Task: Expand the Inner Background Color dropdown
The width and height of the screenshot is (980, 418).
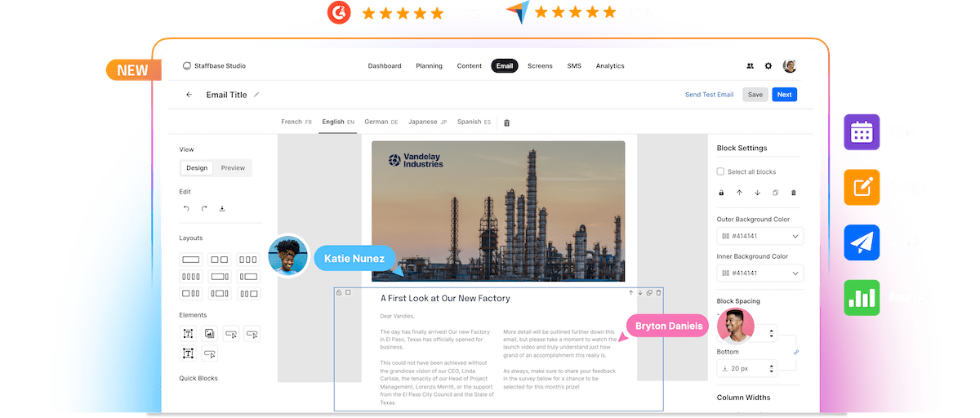Action: (795, 273)
